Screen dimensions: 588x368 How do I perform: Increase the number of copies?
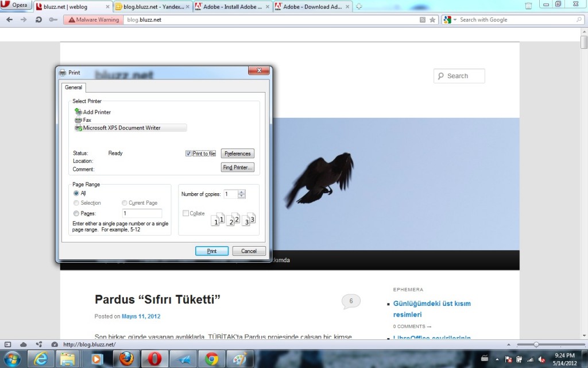tap(242, 192)
